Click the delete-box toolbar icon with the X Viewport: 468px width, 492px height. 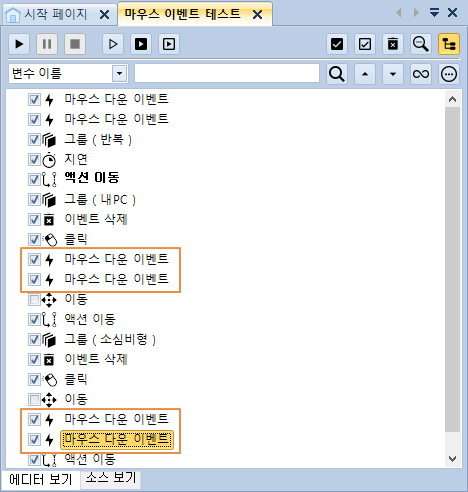pyautogui.click(x=393, y=44)
